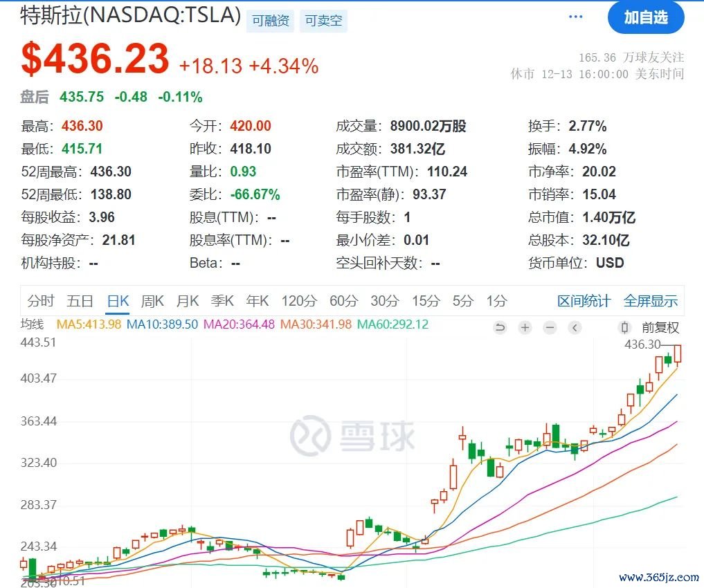Click the chart zoom in plus icon
Screen dimensions: 704x588
point(525,328)
